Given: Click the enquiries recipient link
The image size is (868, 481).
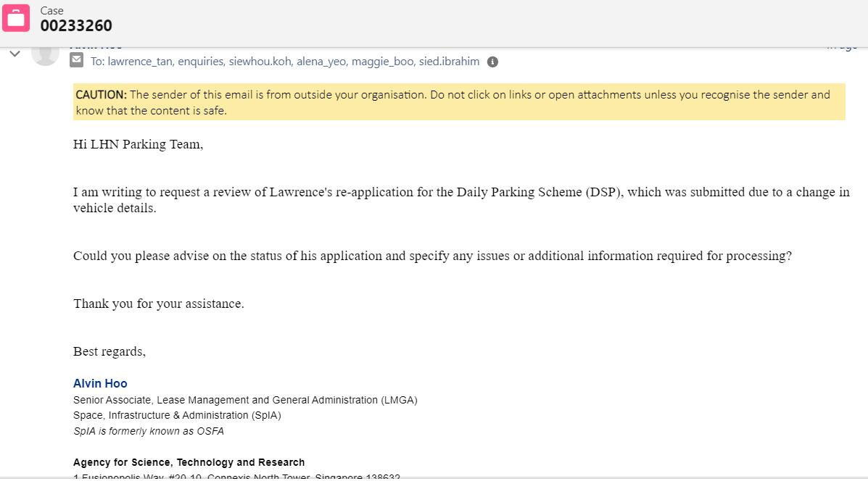Looking at the screenshot, I should click(201, 62).
